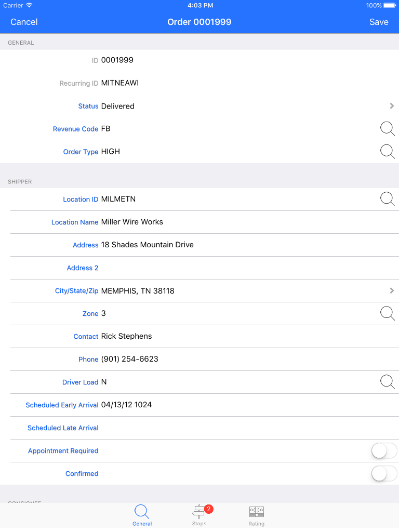Open Zone lookup magnifier

[387, 313]
